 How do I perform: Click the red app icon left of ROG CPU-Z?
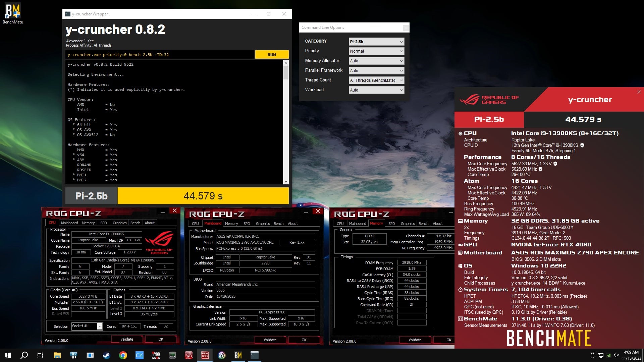(x=189, y=355)
